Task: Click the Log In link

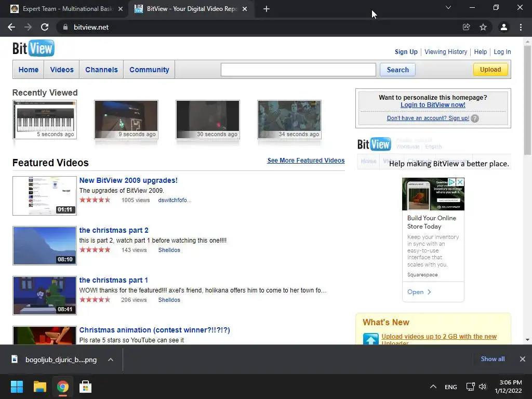Action: click(502, 52)
